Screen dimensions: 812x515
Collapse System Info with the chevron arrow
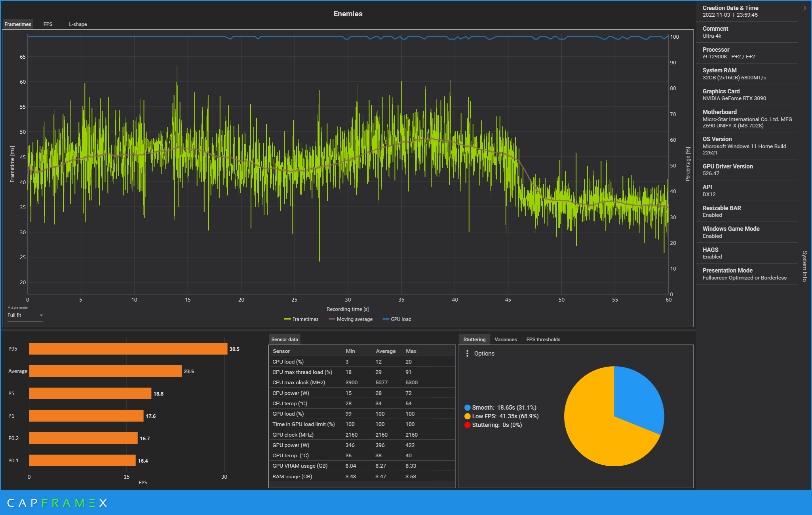point(805,8)
